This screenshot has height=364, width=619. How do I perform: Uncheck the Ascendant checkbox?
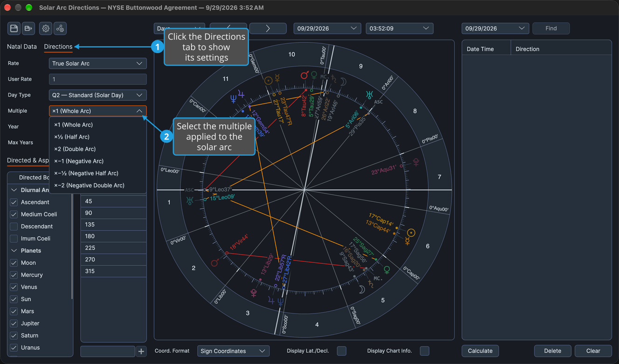point(14,202)
